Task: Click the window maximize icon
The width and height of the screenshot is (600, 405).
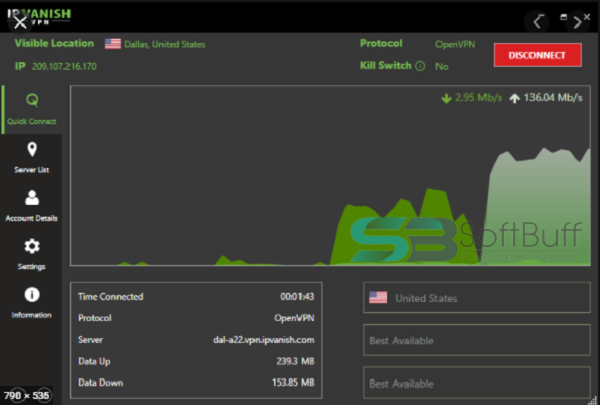Action: 563,17
